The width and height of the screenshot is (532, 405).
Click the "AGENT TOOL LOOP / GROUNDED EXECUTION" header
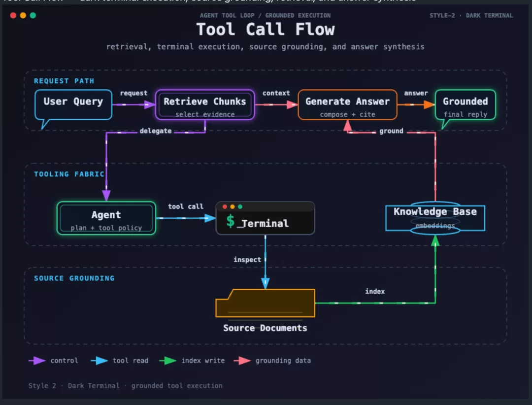click(266, 16)
